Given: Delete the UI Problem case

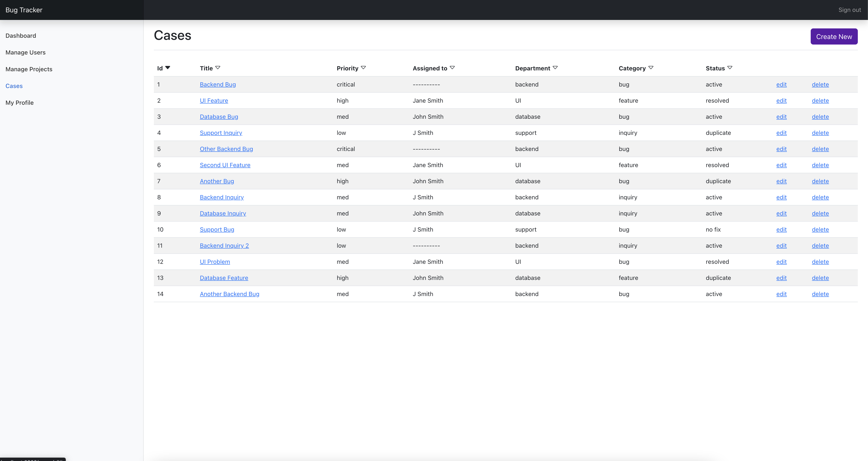Looking at the screenshot, I should tap(820, 262).
